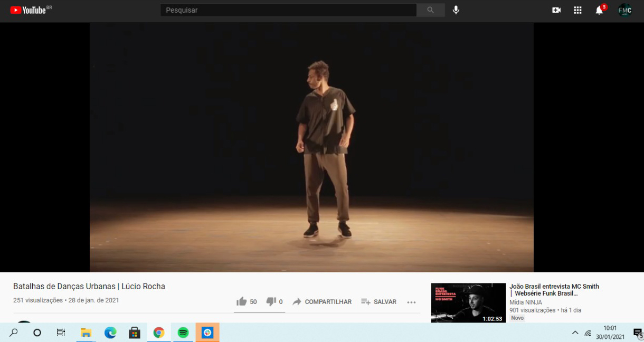Open the FMC account avatar menu
The image size is (644, 342).
coord(625,10)
